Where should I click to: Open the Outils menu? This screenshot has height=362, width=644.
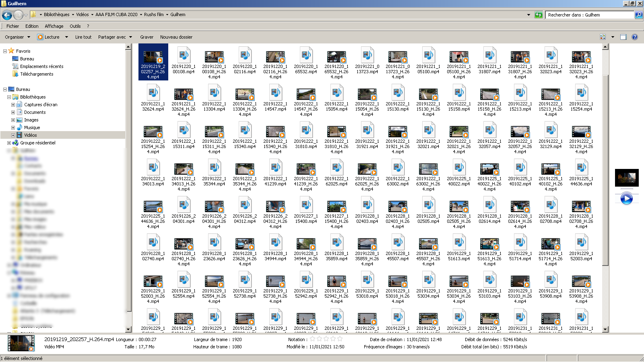tap(75, 26)
